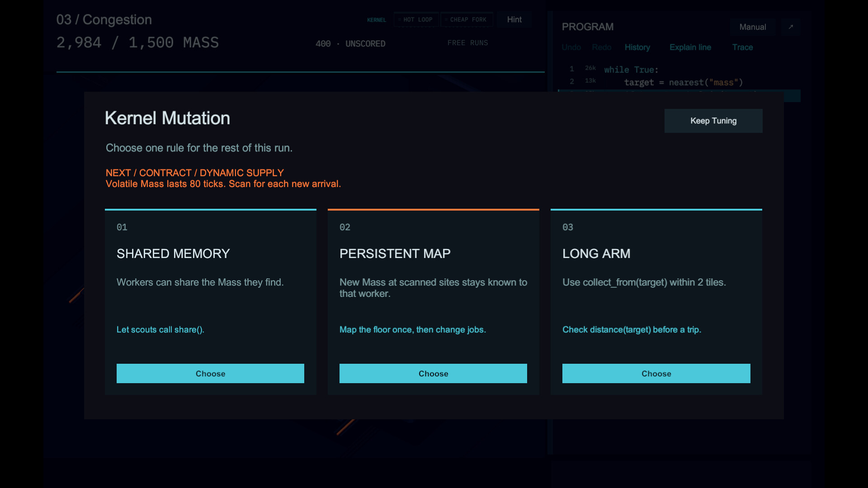This screenshot has height=488, width=868.
Task: Click the Undo control
Action: 571,47
